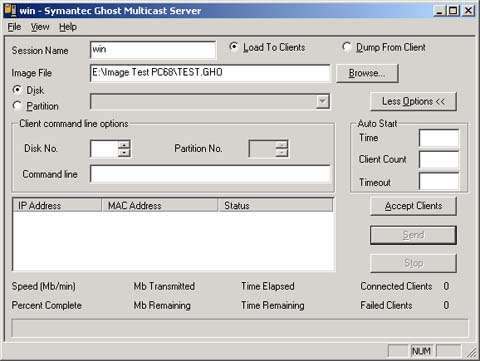Click the Accept Clients button

413,206
